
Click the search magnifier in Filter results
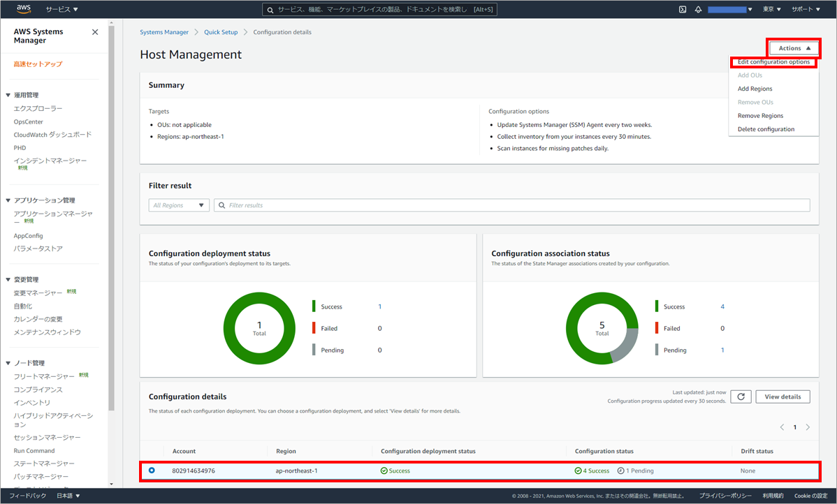pyautogui.click(x=222, y=205)
